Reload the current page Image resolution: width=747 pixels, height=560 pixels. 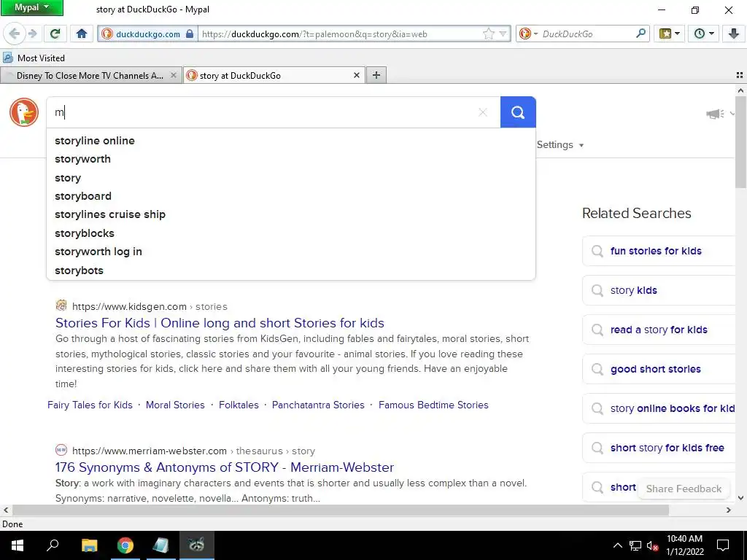point(55,34)
